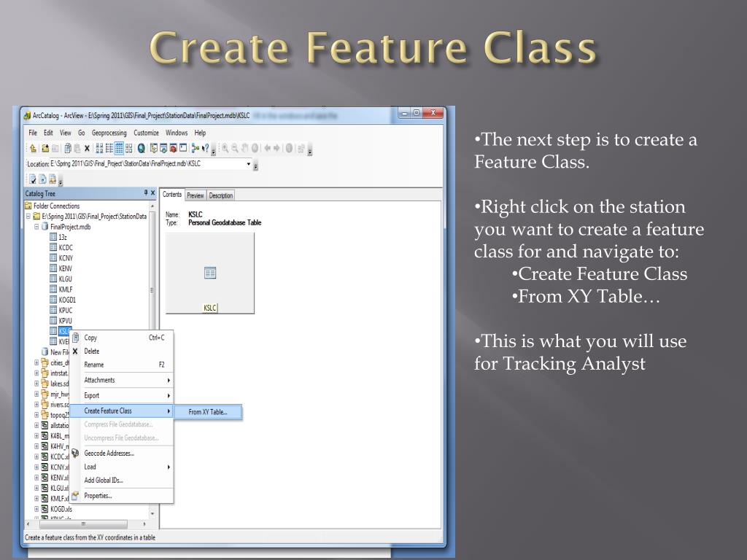Screen dimensions: 747x560
Task: Select the Folder Connections root node
Action: [53, 206]
